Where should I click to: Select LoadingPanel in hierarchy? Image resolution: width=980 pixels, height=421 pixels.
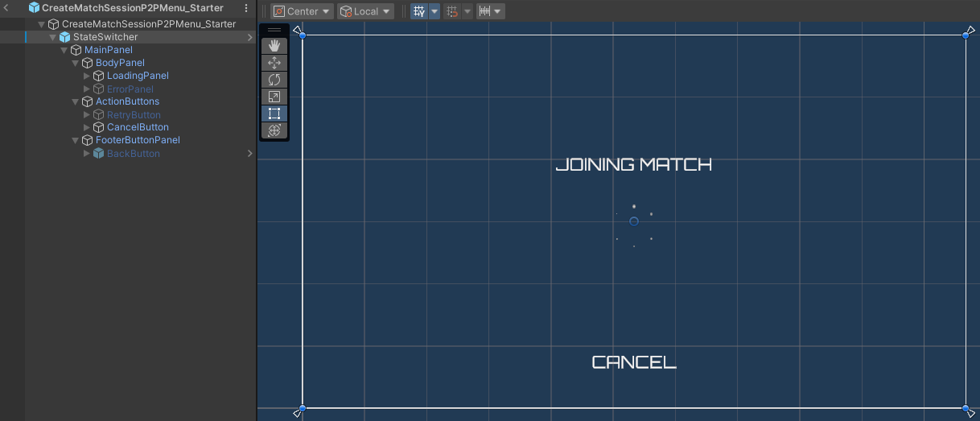[x=138, y=76]
